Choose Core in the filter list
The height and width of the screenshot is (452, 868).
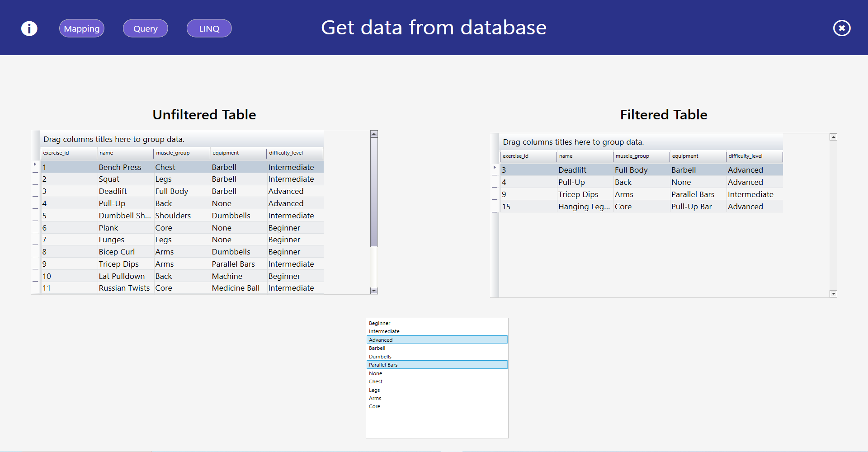point(375,407)
